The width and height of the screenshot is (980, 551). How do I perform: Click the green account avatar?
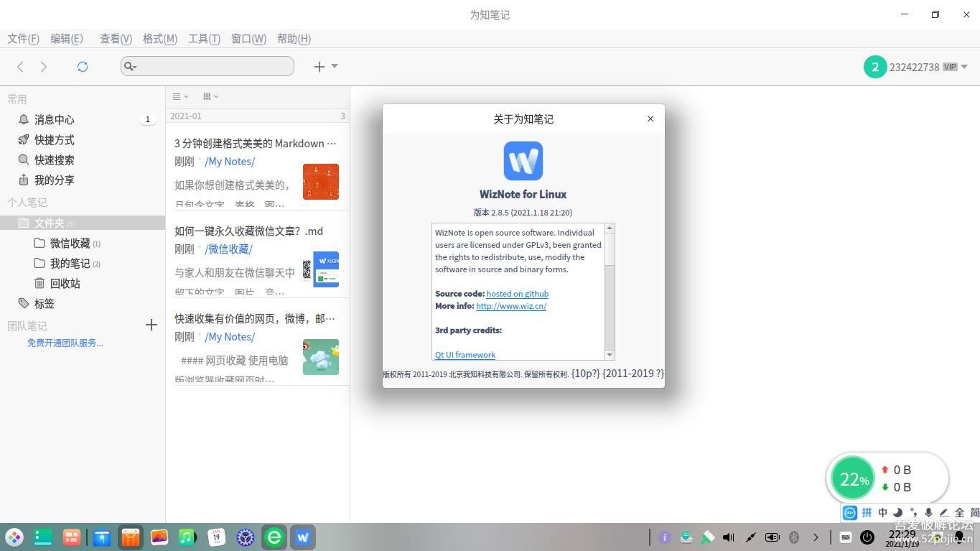point(874,67)
